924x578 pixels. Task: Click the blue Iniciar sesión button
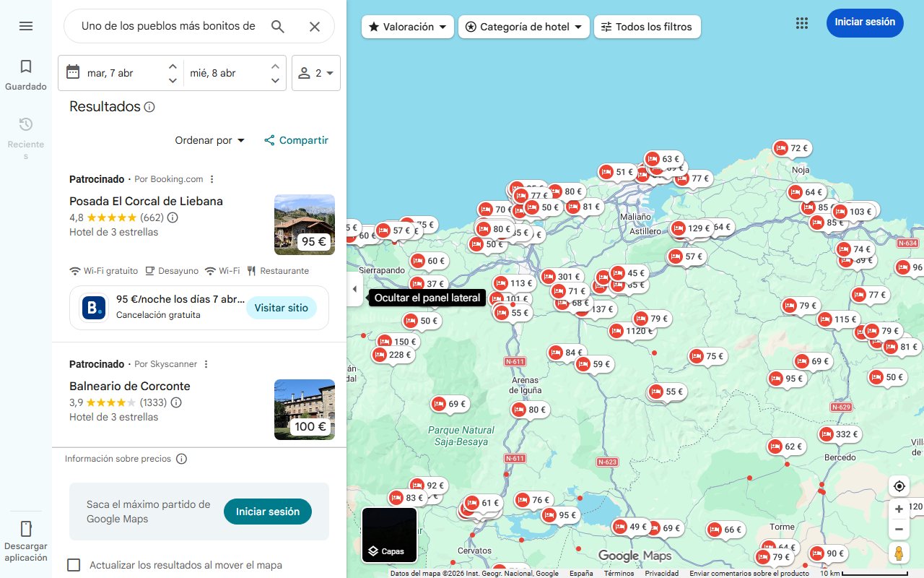tap(865, 22)
